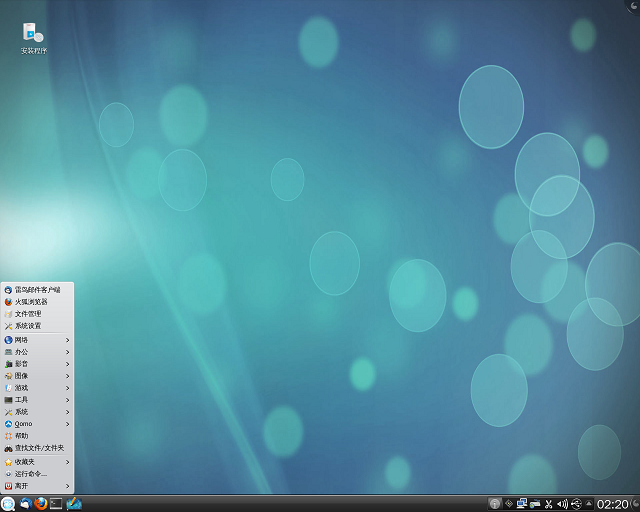Open the Klipper scissors clipboard icon
This screenshot has width=640, height=512.
tap(549, 504)
